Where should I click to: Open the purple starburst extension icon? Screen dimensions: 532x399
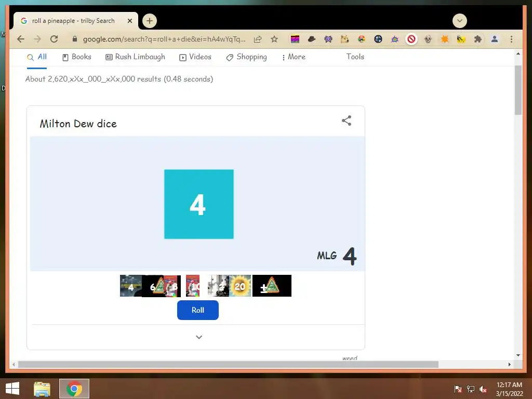[x=395, y=39]
